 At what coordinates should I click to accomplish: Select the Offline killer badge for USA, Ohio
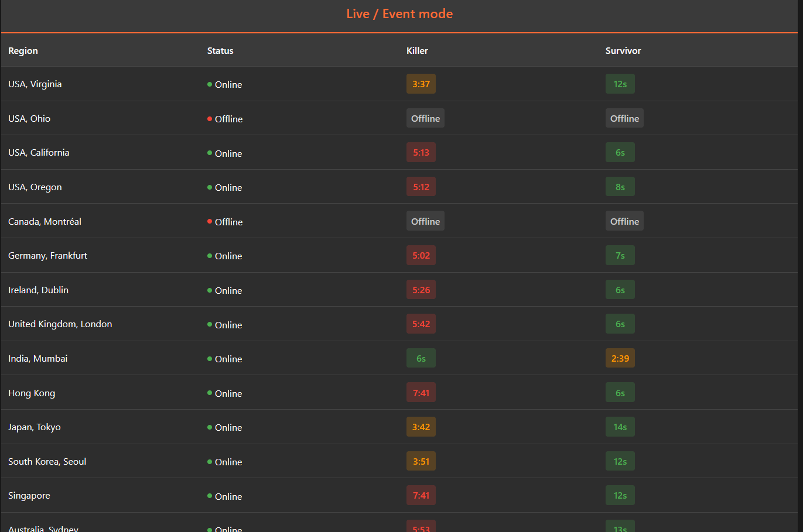425,118
